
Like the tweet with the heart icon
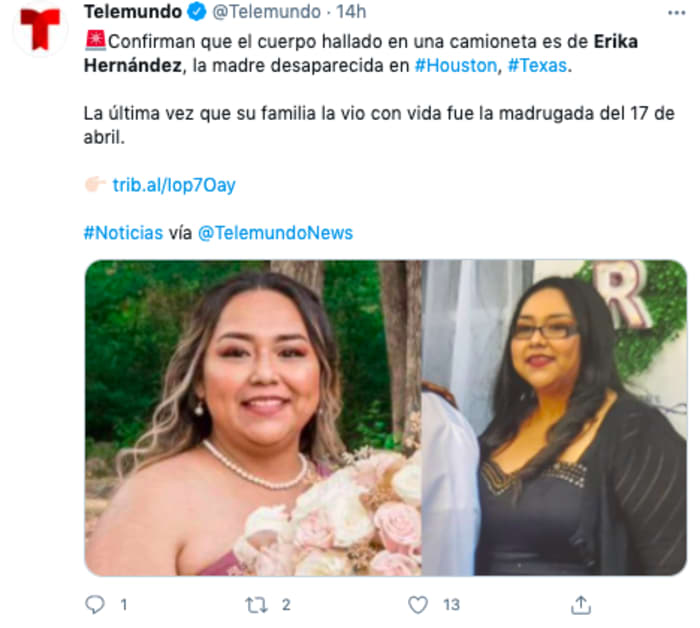(x=418, y=605)
